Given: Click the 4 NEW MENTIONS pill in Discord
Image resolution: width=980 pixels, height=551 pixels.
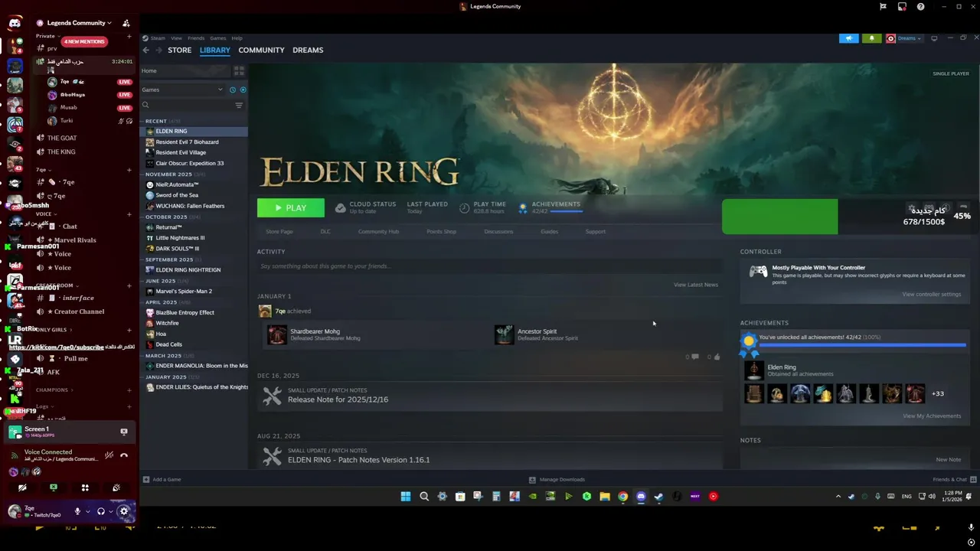Looking at the screenshot, I should [x=84, y=41].
